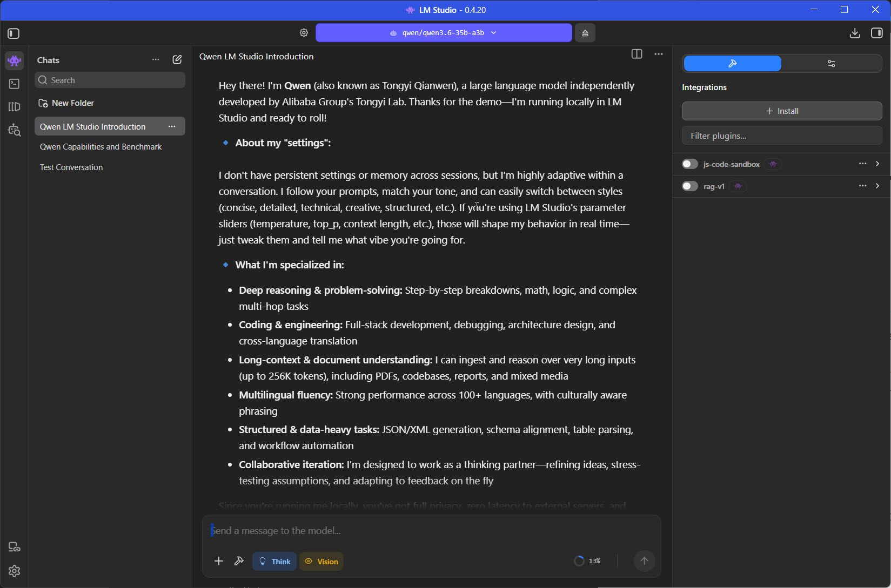Toggle the Vision mode
This screenshot has height=588, width=891.
point(321,562)
